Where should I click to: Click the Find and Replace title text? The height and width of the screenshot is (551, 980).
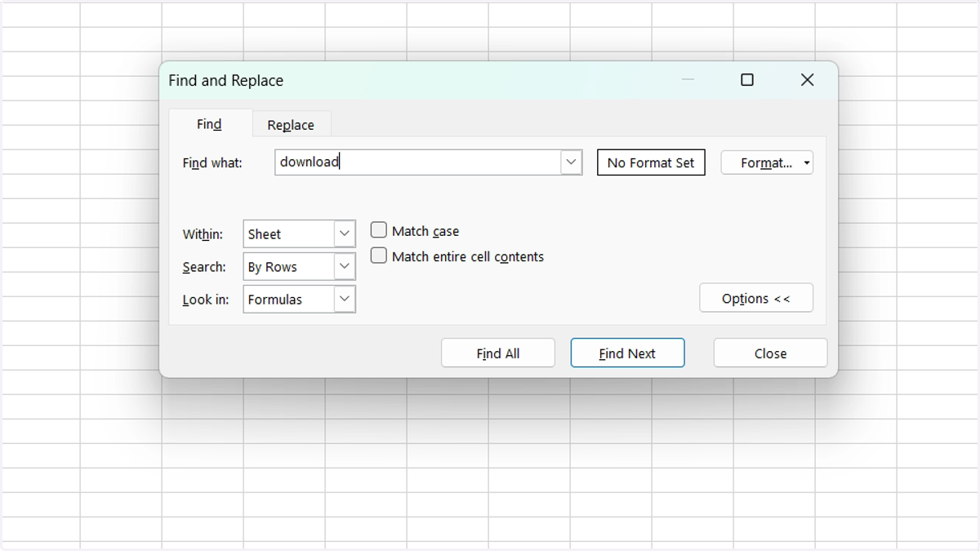tap(226, 81)
